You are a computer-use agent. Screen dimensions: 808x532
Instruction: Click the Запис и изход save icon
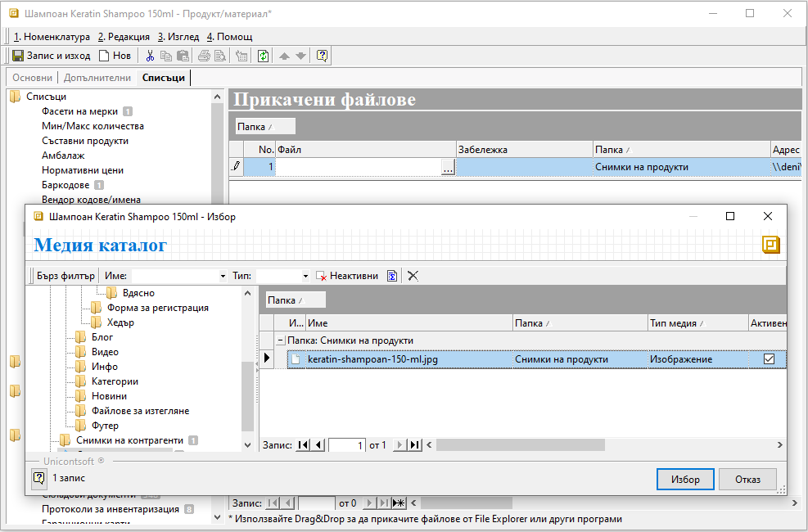coord(18,56)
